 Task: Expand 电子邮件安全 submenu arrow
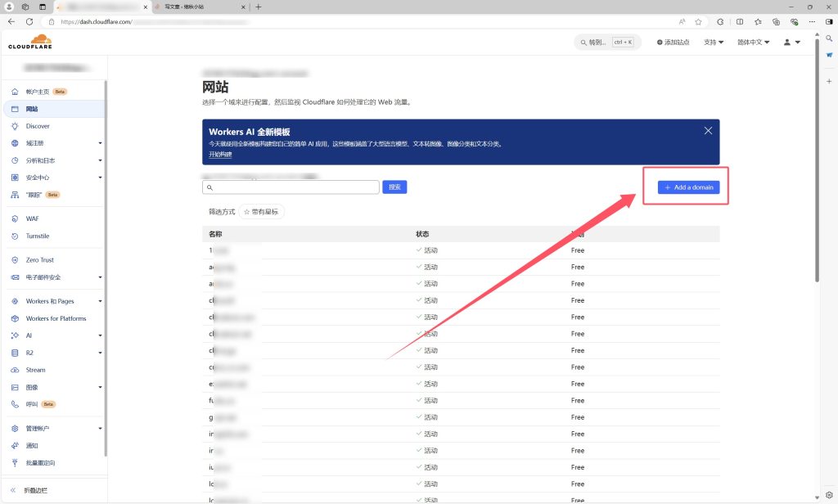(x=100, y=277)
